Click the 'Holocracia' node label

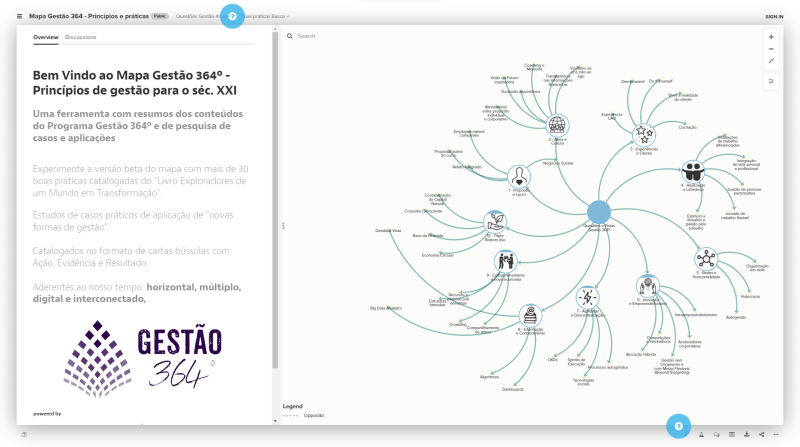pos(750,296)
